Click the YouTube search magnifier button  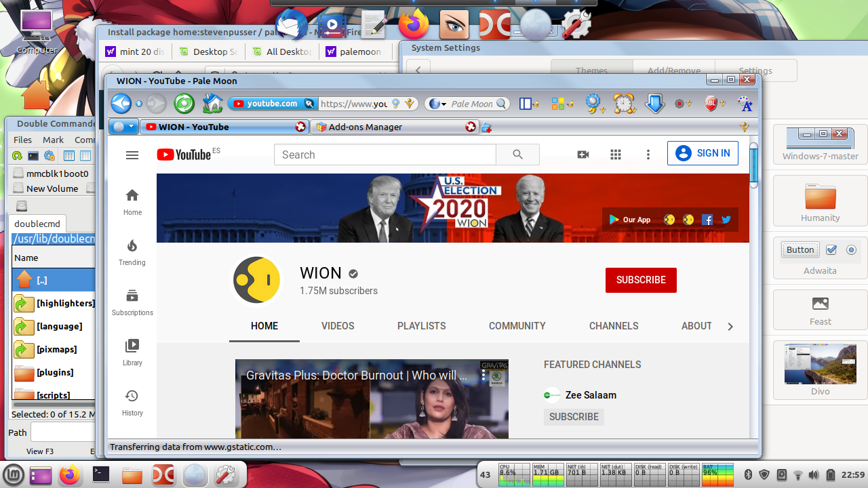pyautogui.click(x=517, y=155)
